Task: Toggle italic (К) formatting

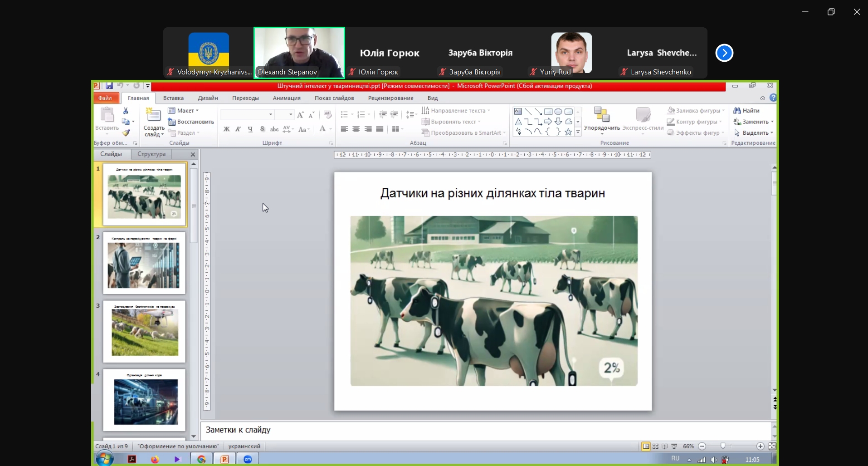Action: [x=238, y=129]
